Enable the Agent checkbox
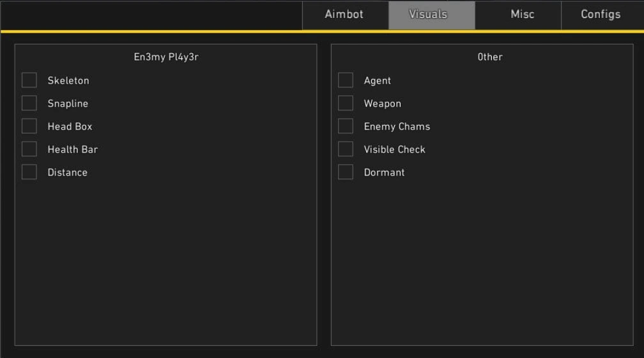Viewport: 644px width, 358px height. (346, 80)
